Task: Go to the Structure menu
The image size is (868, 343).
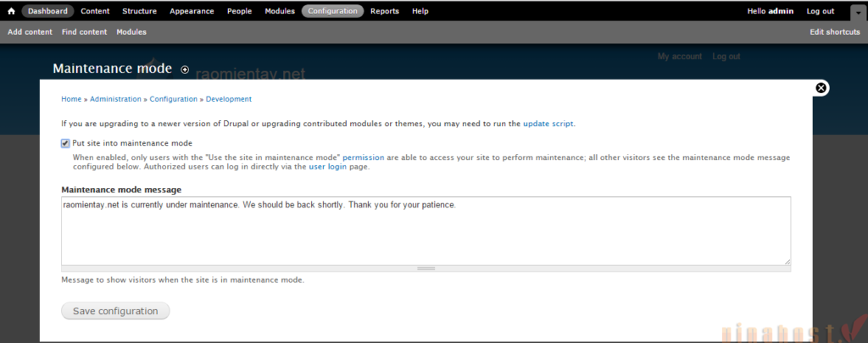Action: [x=139, y=11]
